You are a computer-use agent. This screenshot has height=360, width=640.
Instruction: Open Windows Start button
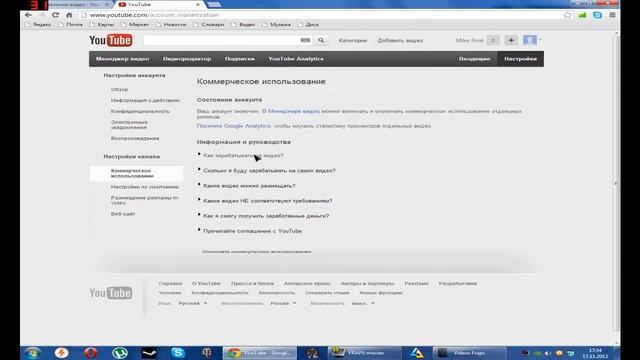click(32, 353)
